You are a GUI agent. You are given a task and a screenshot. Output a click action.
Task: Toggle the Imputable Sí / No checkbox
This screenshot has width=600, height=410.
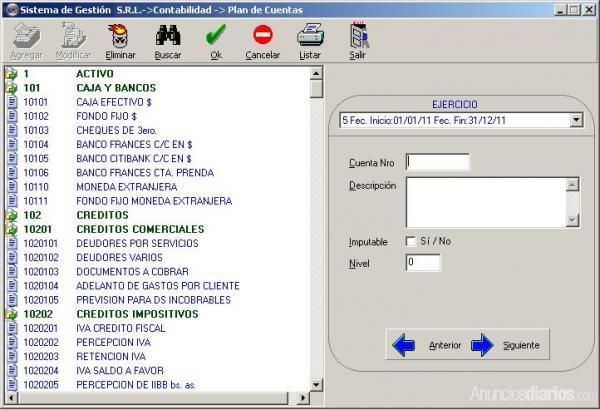click(x=410, y=241)
